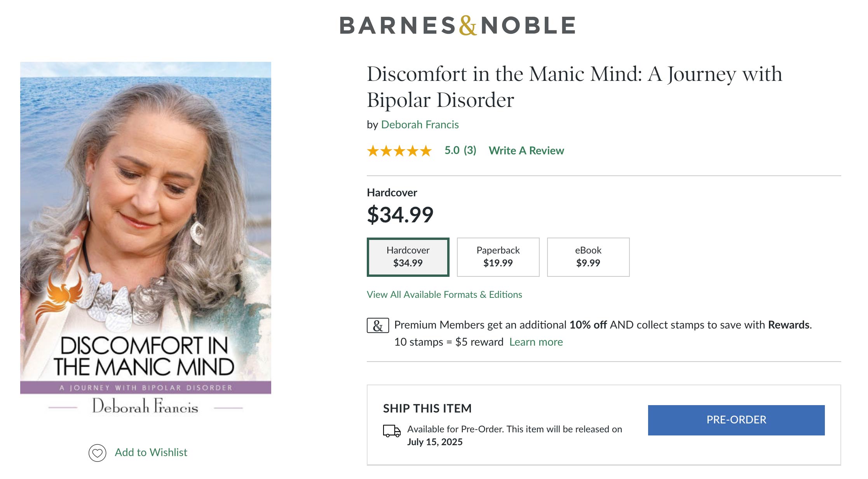Click the five-star rating icons
This screenshot has width=868, height=479.
pyautogui.click(x=399, y=151)
